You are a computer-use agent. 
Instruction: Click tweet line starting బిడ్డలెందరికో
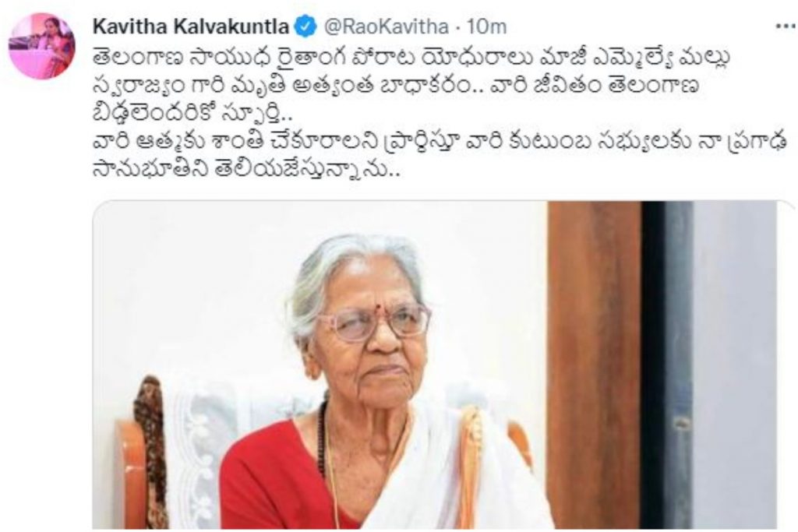click(193, 115)
